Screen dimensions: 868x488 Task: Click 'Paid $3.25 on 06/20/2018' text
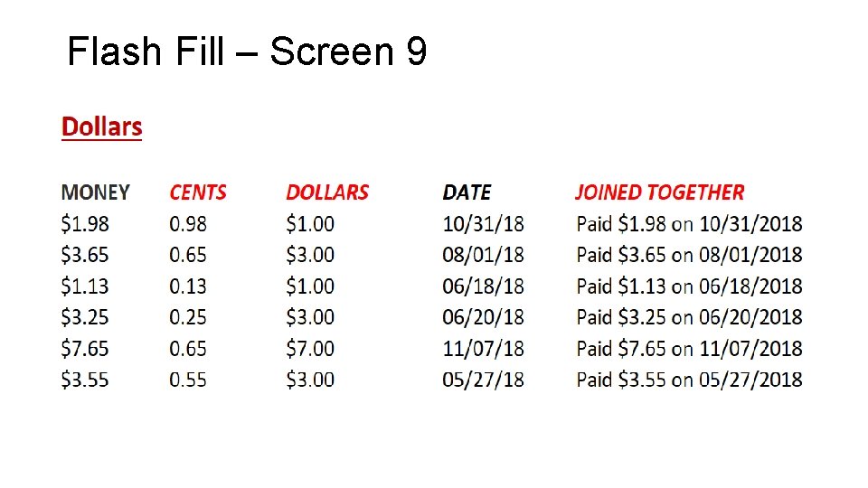tap(689, 317)
